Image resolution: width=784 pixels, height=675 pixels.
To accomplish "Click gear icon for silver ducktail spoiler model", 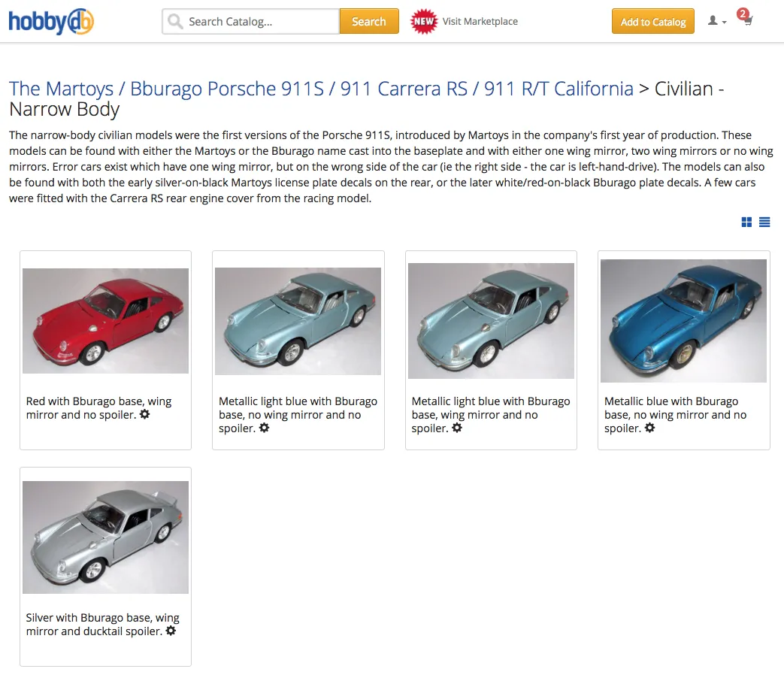I will [171, 631].
